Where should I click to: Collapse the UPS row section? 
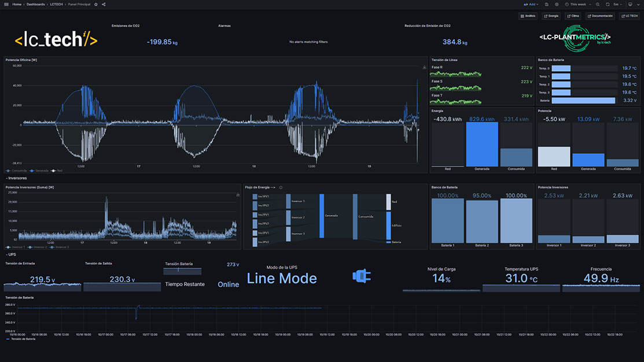pos(12,254)
